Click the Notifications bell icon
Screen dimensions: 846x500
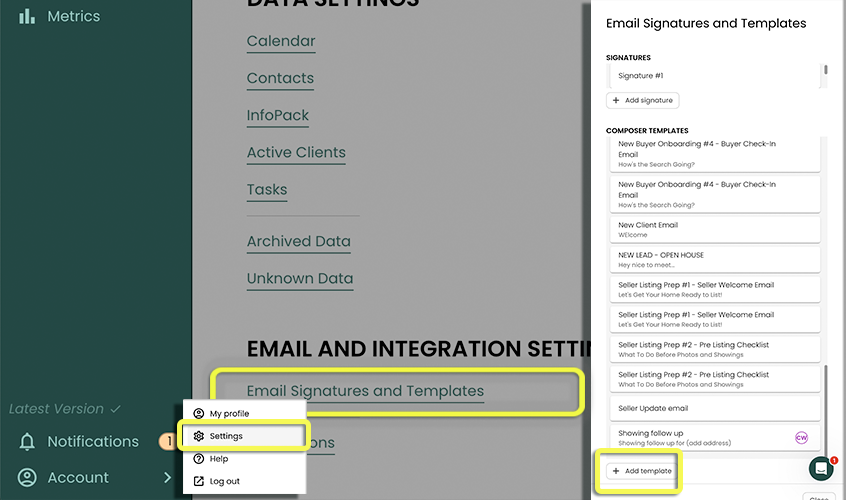pyautogui.click(x=27, y=442)
